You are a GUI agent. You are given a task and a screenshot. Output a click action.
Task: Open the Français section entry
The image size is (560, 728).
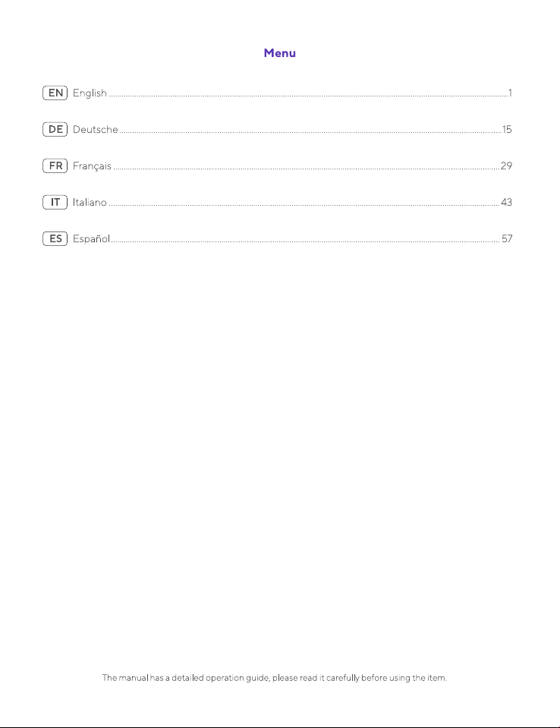coord(92,166)
